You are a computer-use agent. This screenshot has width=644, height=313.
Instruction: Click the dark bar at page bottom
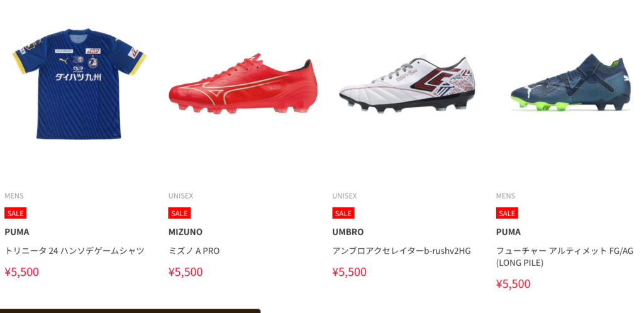pyautogui.click(x=130, y=311)
